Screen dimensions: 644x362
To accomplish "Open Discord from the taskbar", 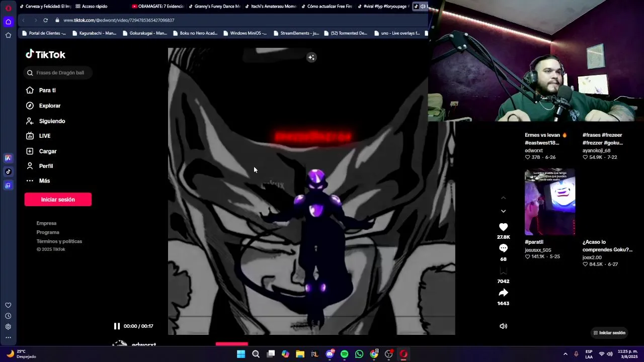I will click(330, 354).
